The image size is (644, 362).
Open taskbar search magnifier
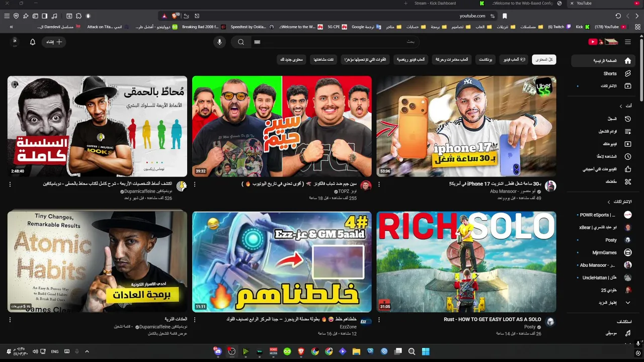(412, 351)
